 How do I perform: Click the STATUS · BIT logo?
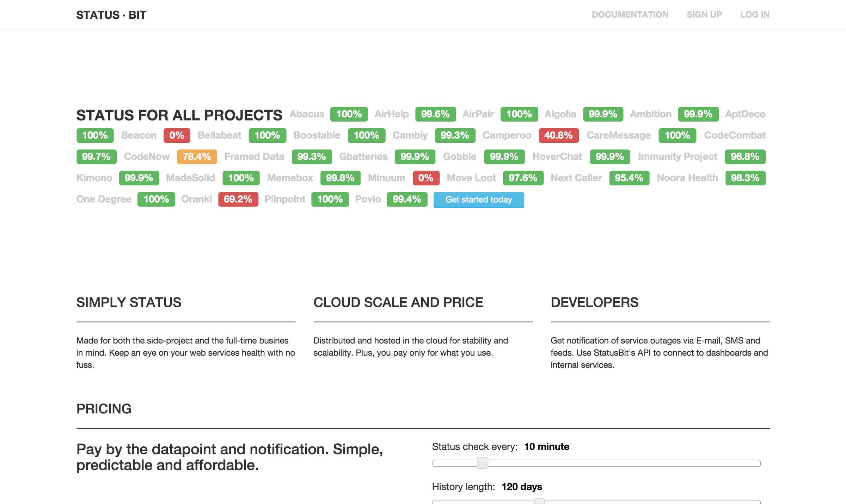tap(111, 14)
